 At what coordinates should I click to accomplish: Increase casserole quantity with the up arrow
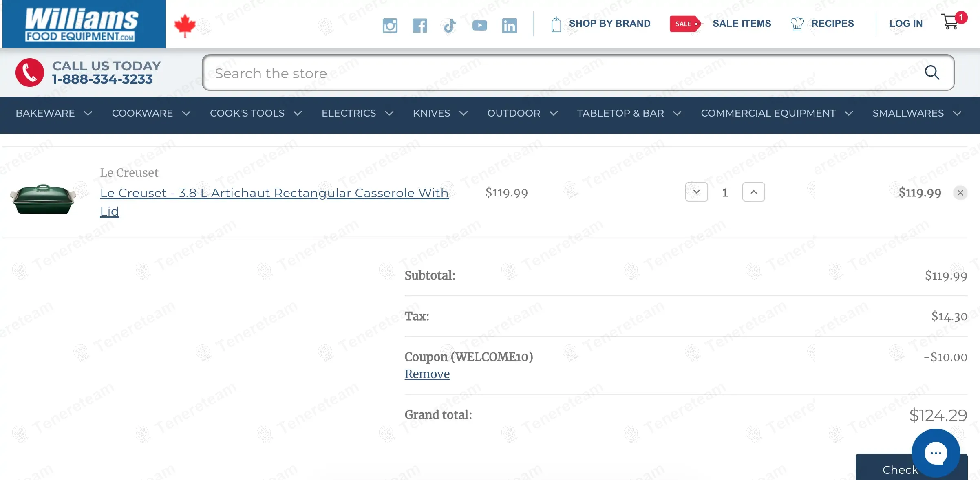[x=753, y=192]
